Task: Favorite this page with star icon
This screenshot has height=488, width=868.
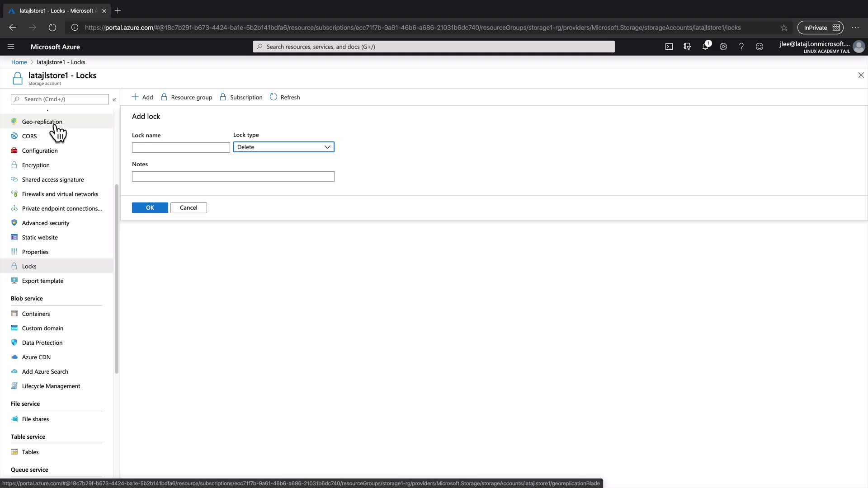Action: point(784,28)
